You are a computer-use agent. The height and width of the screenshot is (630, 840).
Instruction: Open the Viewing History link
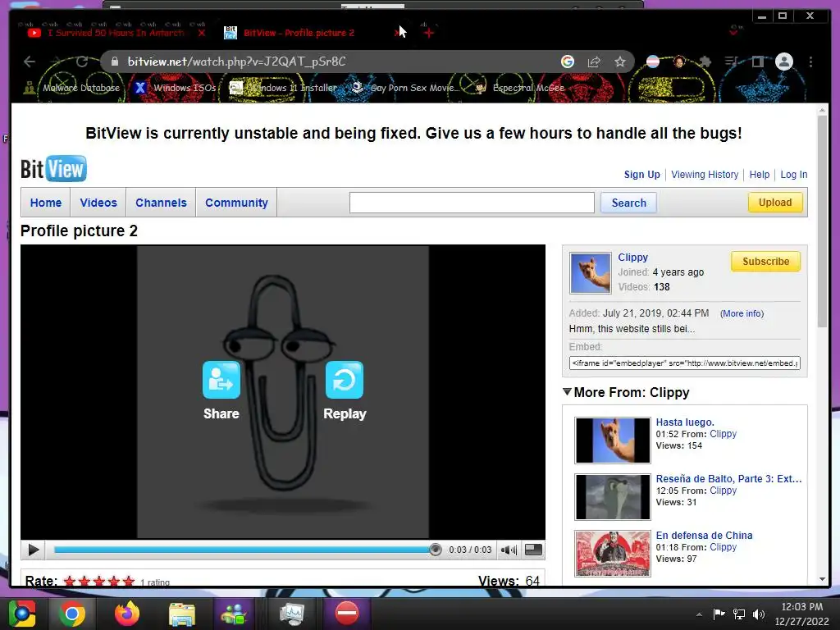pyautogui.click(x=705, y=175)
